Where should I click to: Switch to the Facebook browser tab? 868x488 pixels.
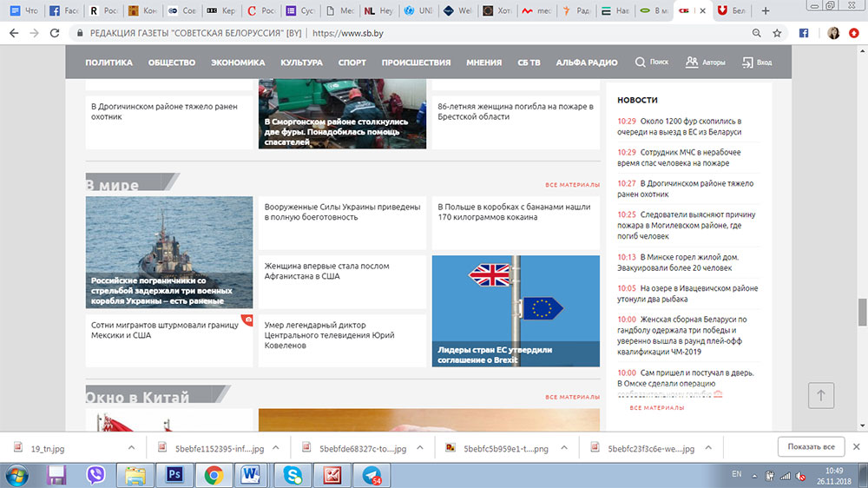63,11
